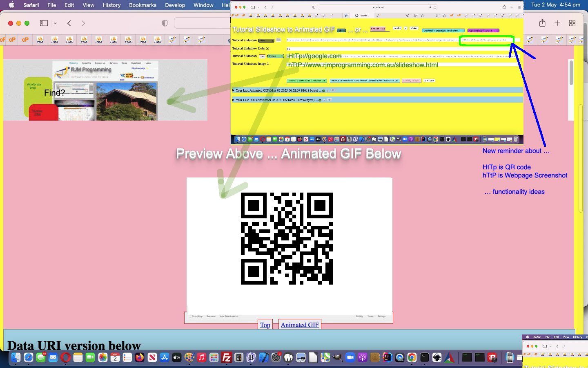This screenshot has width=588, height=368.
Task: Go back with Safari's back arrow
Action: (x=69, y=23)
